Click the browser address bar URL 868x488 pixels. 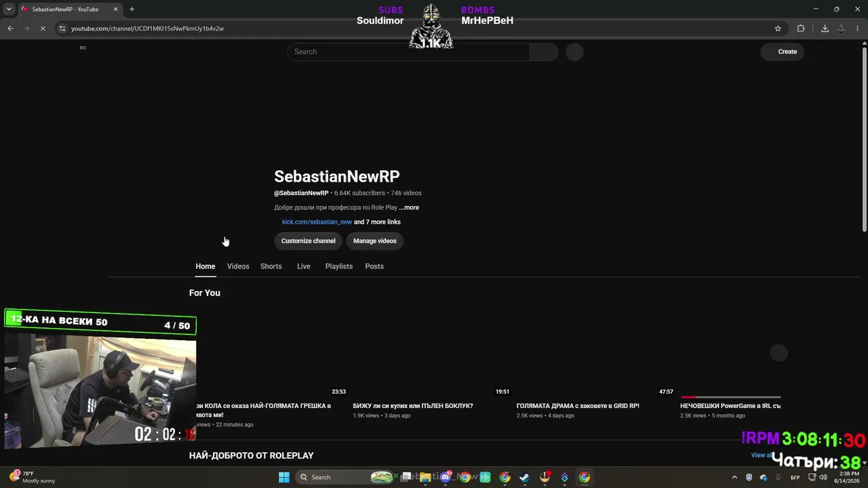[x=147, y=28]
